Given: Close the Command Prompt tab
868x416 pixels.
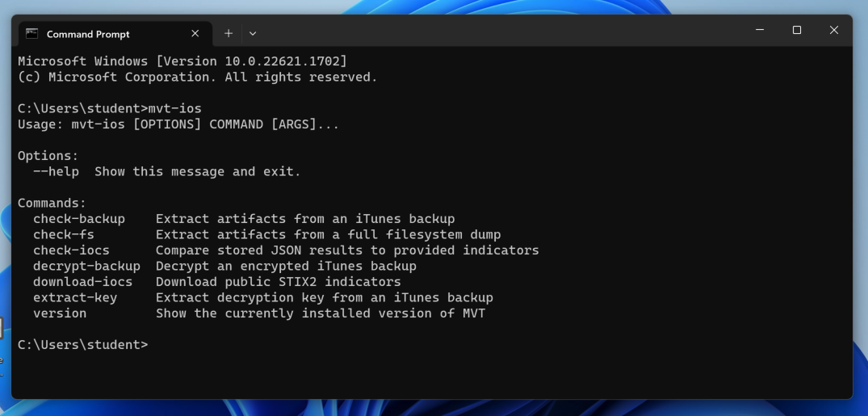Looking at the screenshot, I should point(195,34).
